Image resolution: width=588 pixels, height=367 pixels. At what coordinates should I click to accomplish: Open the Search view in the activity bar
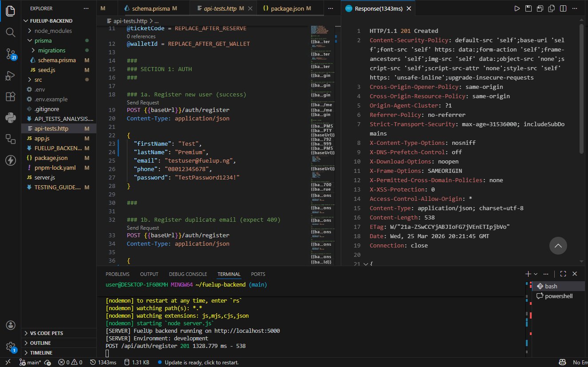tap(10, 32)
